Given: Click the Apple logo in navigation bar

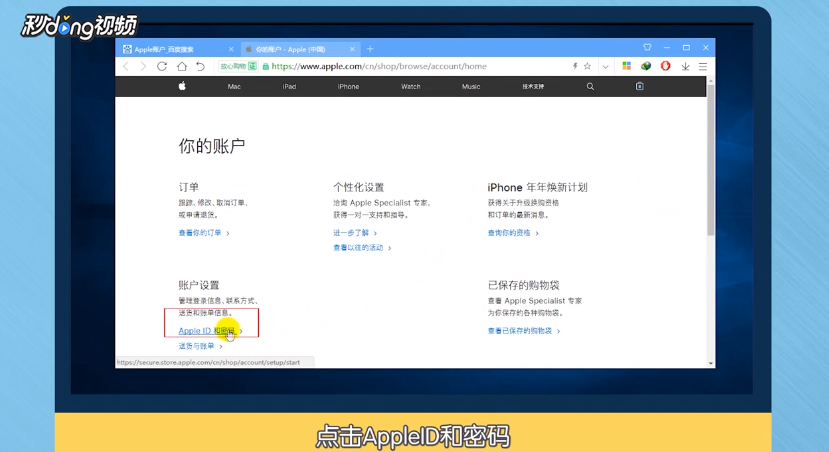Looking at the screenshot, I should 182,86.
